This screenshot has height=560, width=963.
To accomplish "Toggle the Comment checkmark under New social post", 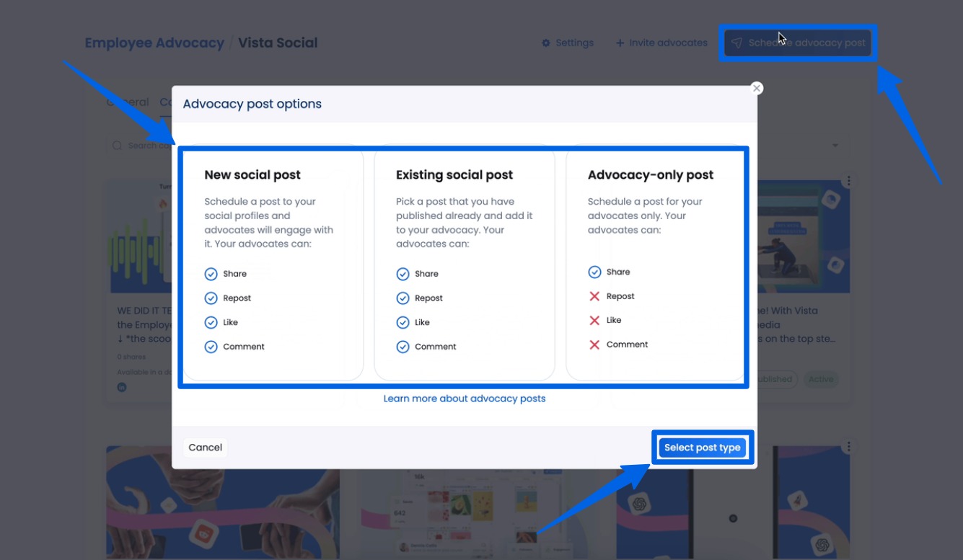I will coord(211,346).
